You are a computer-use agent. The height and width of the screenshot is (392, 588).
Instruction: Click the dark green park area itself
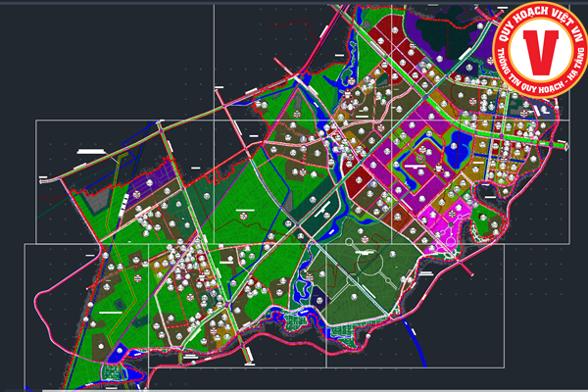363,294
